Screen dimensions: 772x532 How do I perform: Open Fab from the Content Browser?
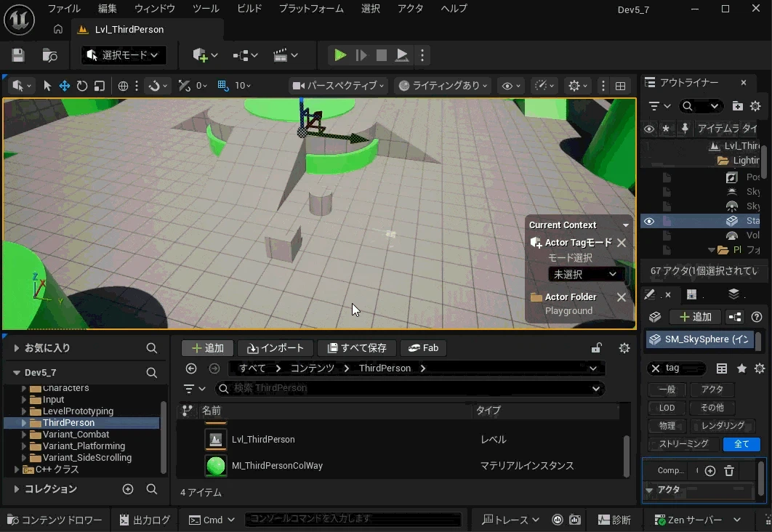423,348
